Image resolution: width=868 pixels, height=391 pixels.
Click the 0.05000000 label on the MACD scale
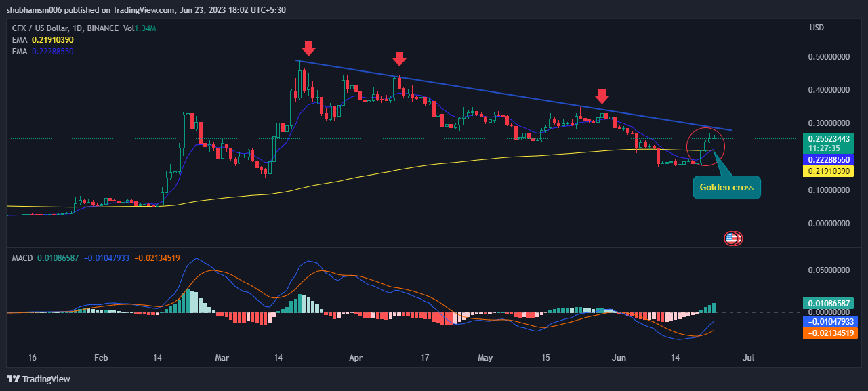pos(829,270)
